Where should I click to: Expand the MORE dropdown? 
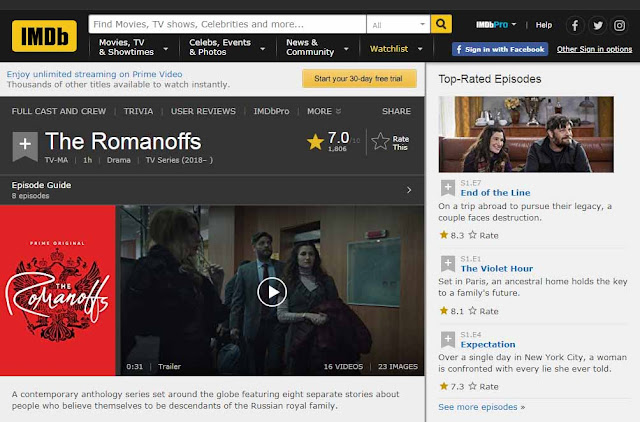(324, 111)
